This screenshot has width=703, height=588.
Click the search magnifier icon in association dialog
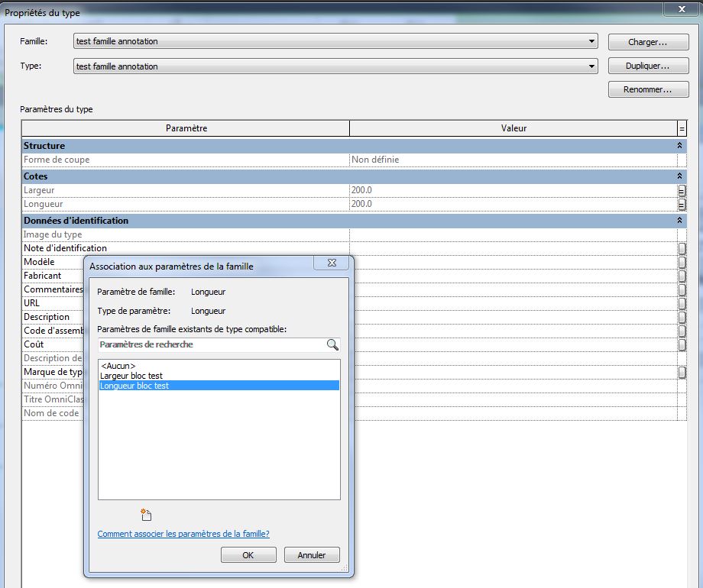click(x=332, y=345)
